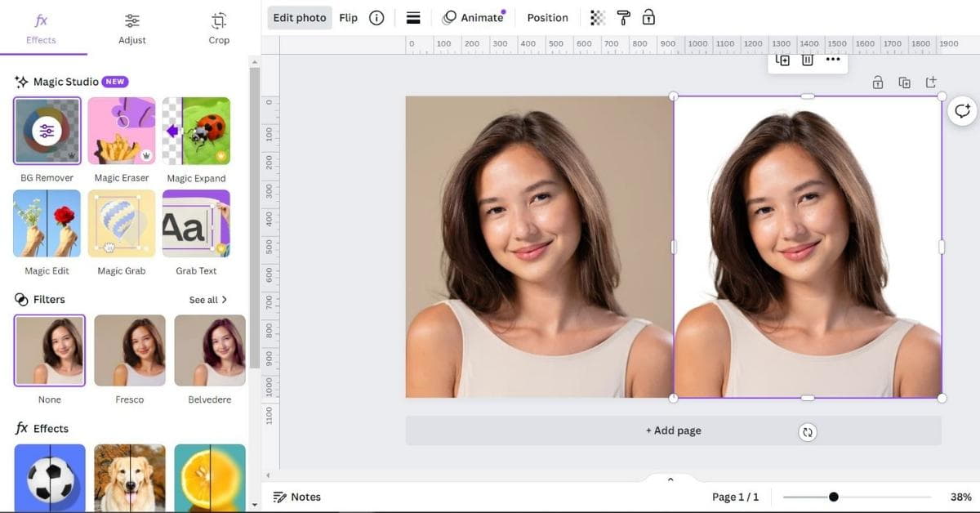Select the Magic Expand tool
980x513 pixels.
coord(196,131)
